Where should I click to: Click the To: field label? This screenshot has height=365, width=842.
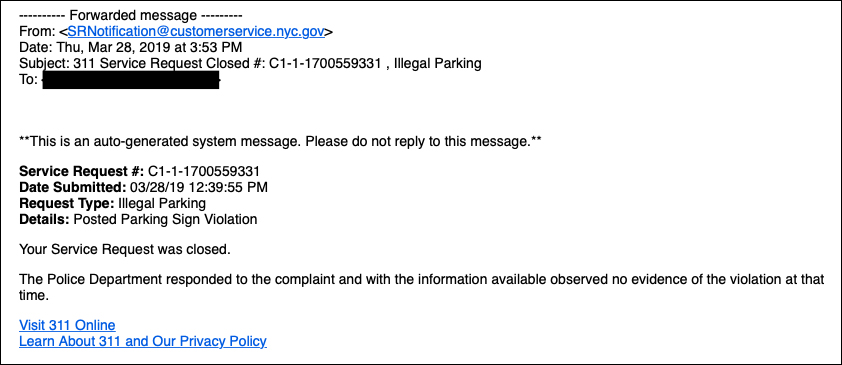tap(28, 79)
